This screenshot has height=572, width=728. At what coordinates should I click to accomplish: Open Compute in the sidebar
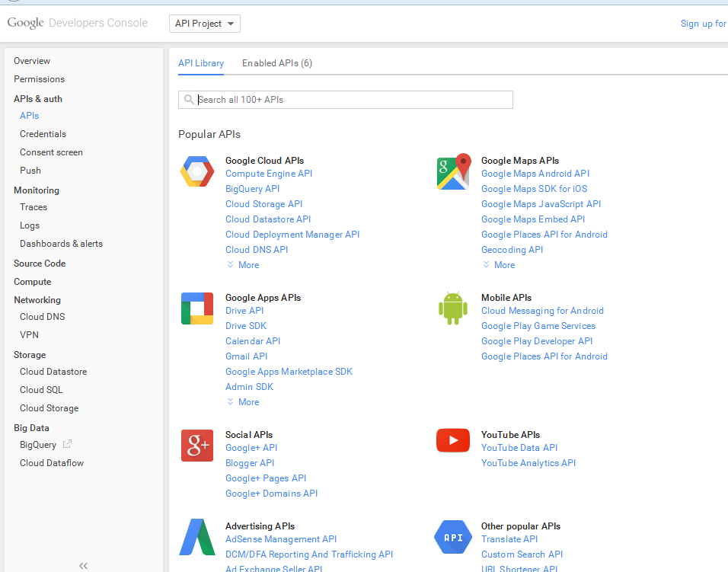coord(33,282)
